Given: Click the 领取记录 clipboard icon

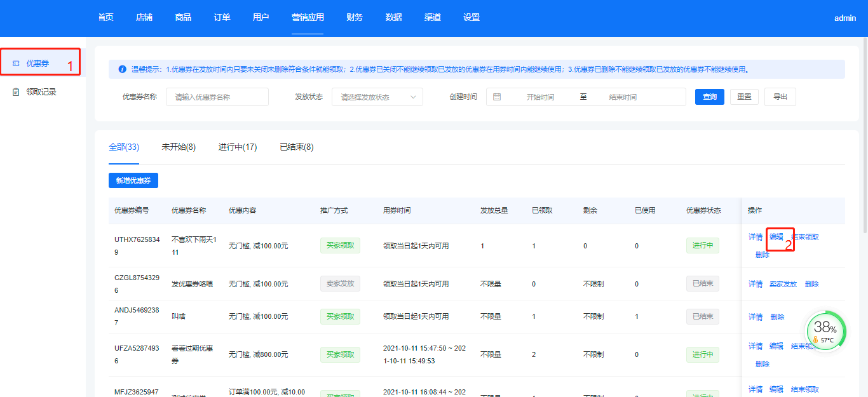Looking at the screenshot, I should (x=16, y=92).
